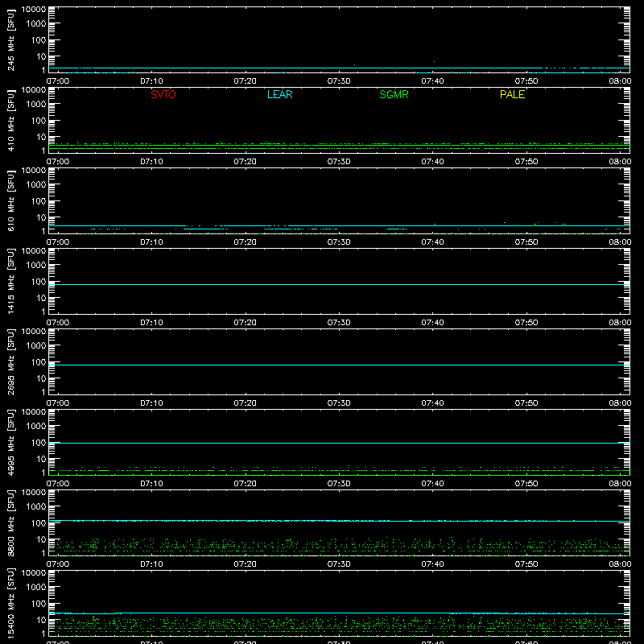644x644 pixels.
Task: Select the 15400 MHz [SFU] axis label
Action: [10, 603]
